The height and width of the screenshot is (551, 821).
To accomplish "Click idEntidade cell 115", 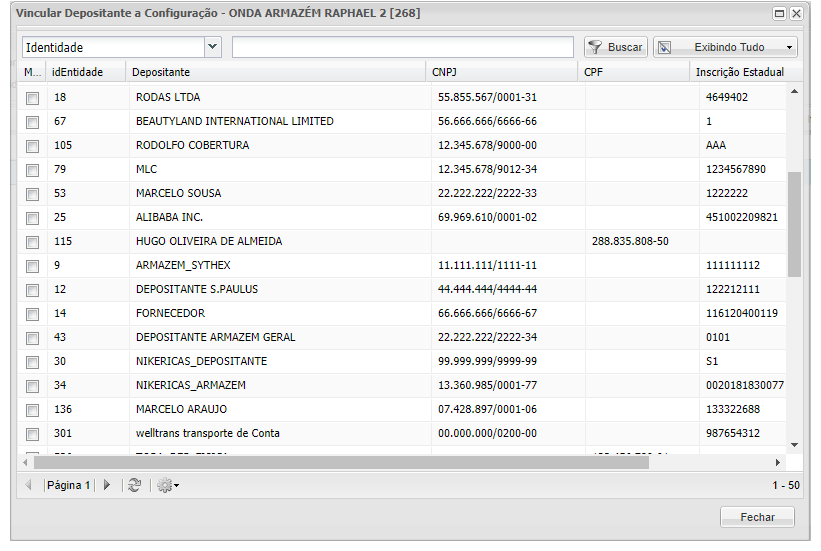I will coord(63,241).
